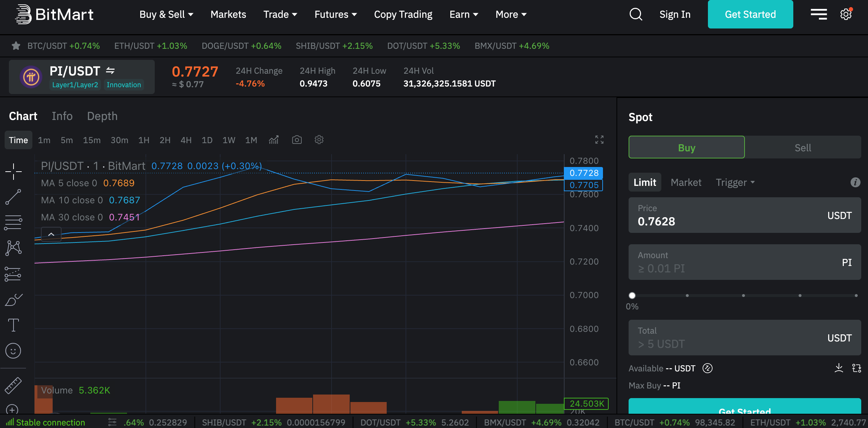
Task: Select the text annotation tool
Action: pos(14,325)
